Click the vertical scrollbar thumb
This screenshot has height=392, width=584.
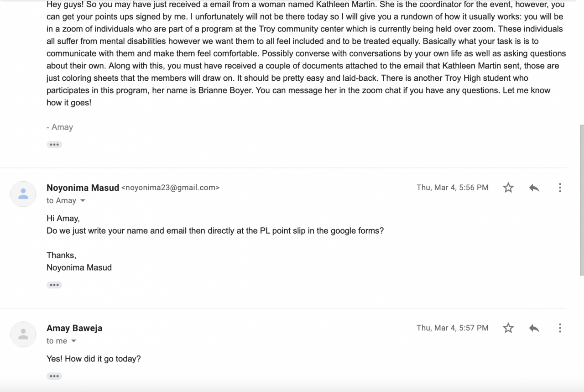[x=582, y=200]
